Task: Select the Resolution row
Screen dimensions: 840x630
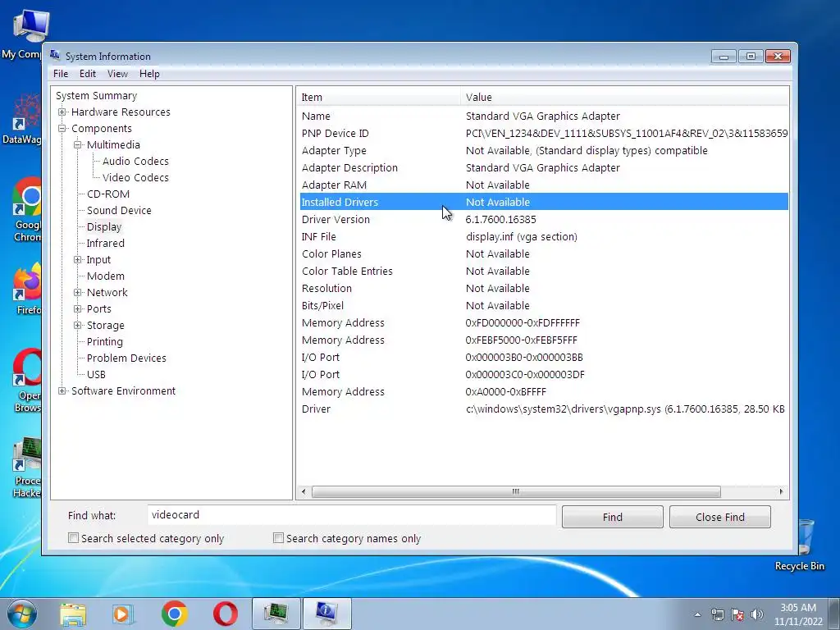Action: point(544,288)
